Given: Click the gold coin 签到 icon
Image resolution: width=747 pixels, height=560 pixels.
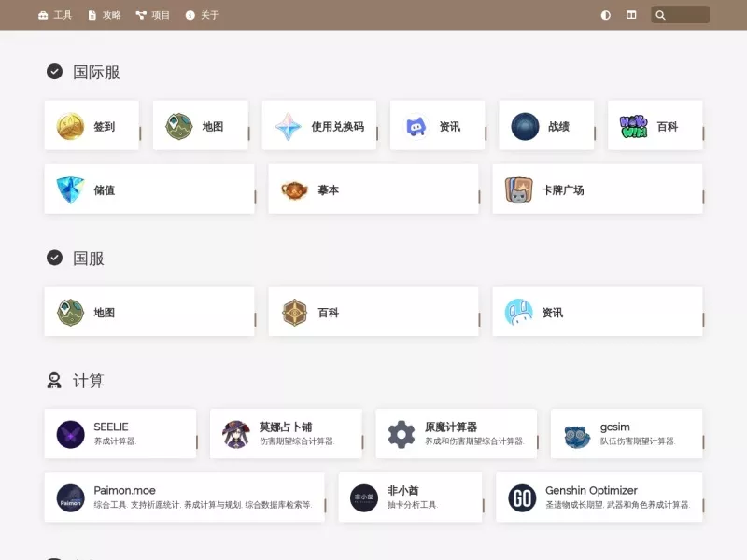Looking at the screenshot, I should [71, 126].
